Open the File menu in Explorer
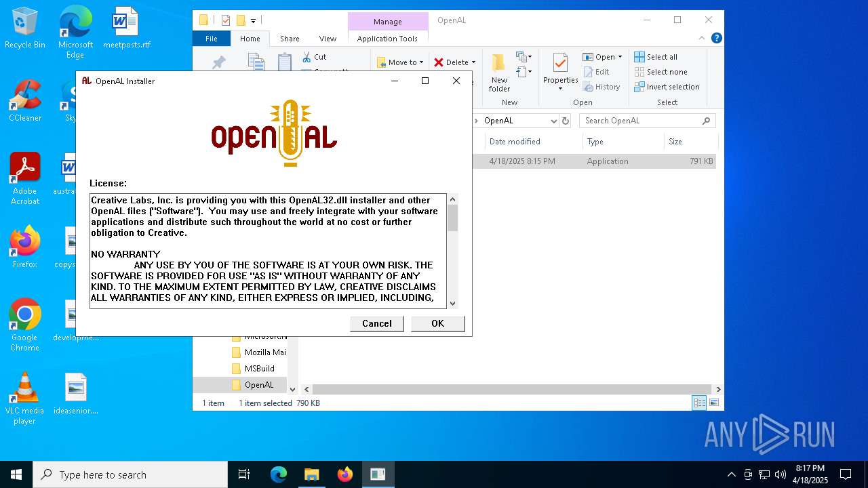Screen dimensions: 868x488 point(212,39)
